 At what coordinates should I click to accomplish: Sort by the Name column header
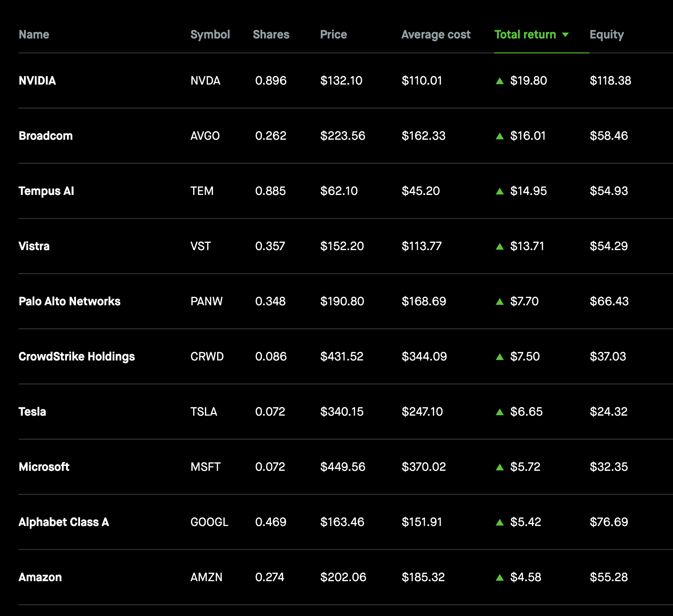pyautogui.click(x=34, y=34)
